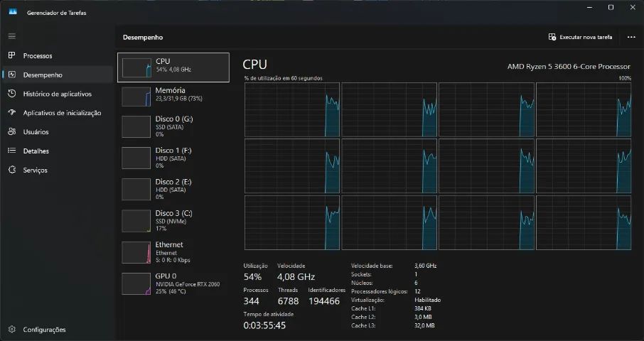Select the Ethernet performance item
The width and height of the screenshot is (644, 341).
[173, 252]
